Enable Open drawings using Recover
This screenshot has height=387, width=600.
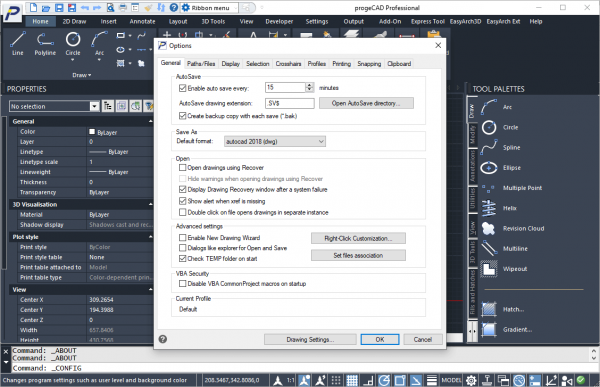pos(183,168)
